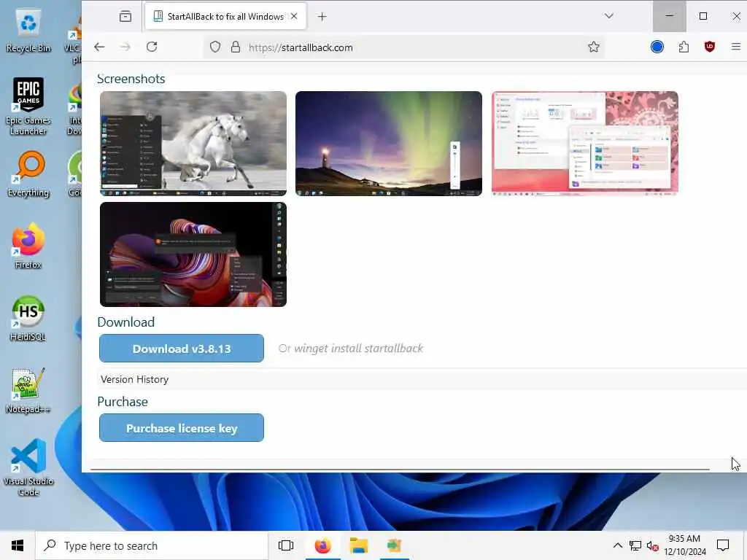Viewport: 747px width, 560px height.
Task: Open a new tab with plus button
Action: [x=322, y=17]
